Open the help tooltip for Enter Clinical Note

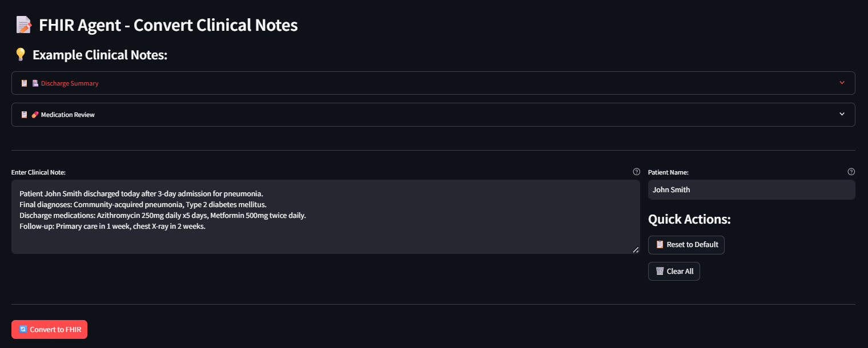pos(636,171)
